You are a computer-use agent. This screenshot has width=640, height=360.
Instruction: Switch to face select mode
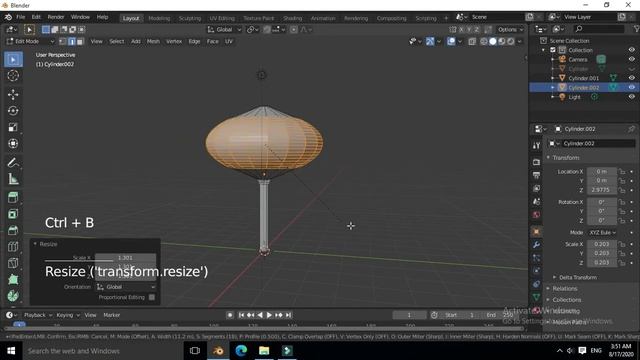coord(80,41)
